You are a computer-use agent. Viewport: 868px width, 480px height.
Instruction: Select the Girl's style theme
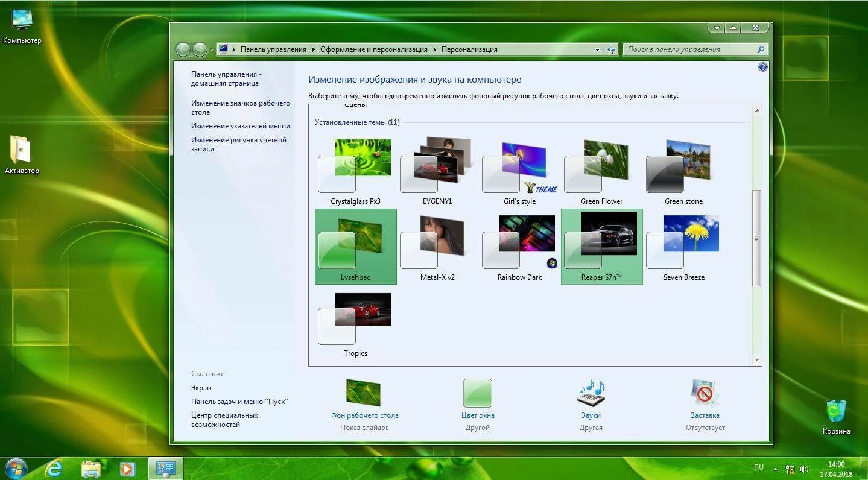pyautogui.click(x=519, y=171)
